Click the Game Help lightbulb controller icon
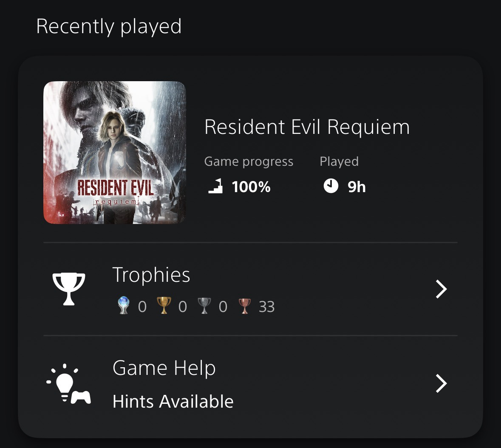This screenshot has width=501, height=448. [68, 384]
